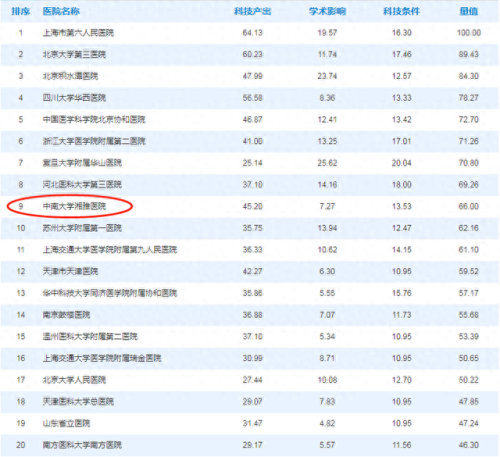Image resolution: width=500 pixels, height=457 pixels.
Task: Select the 45.20 value in row 9
Action: (x=252, y=206)
